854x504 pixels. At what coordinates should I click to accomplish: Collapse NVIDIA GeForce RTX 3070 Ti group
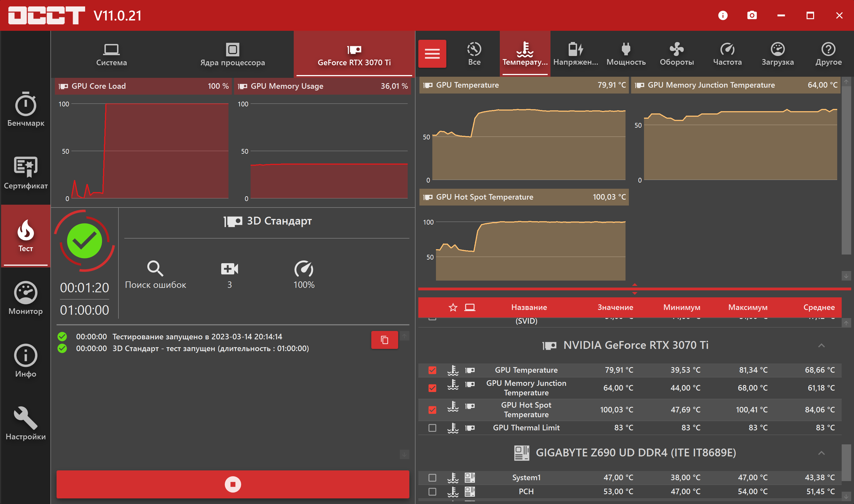(821, 346)
